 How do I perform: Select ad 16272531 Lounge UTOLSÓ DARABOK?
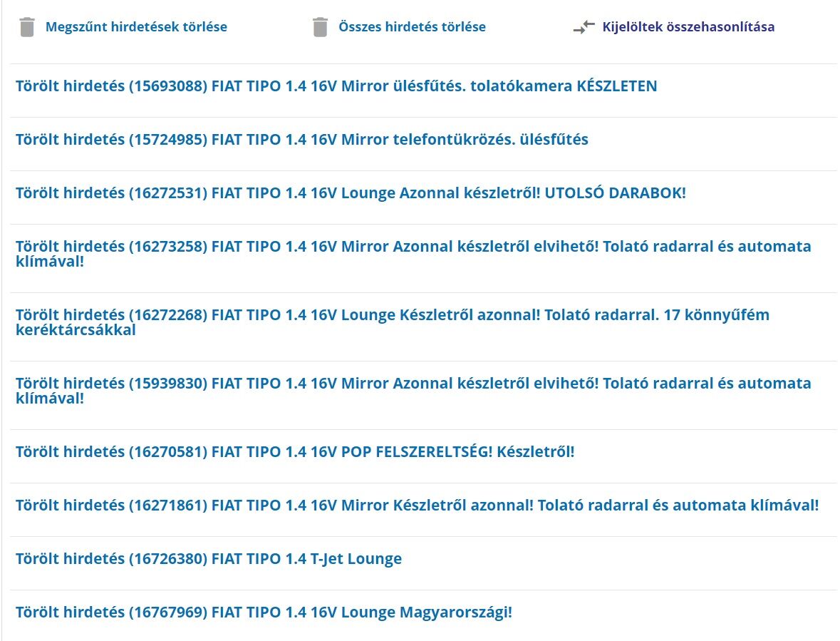point(351,193)
